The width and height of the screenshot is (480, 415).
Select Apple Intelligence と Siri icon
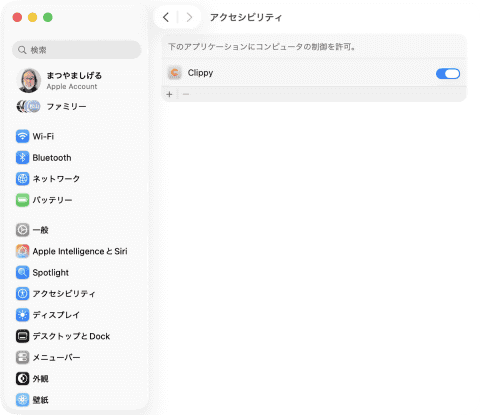22,251
